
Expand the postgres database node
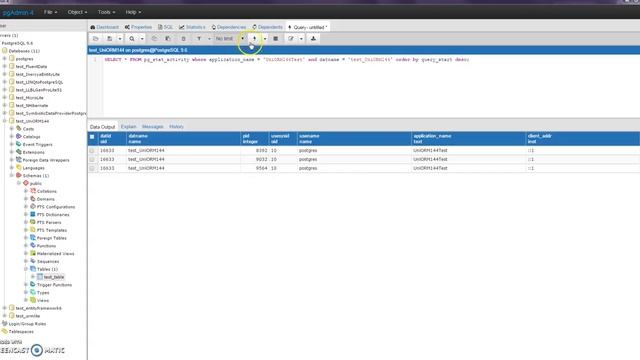4,59
